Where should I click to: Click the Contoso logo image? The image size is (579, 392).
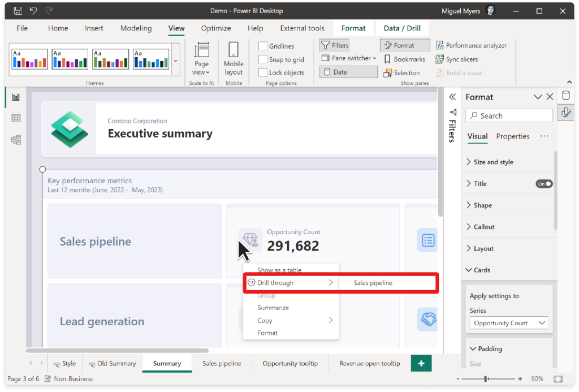(x=70, y=130)
